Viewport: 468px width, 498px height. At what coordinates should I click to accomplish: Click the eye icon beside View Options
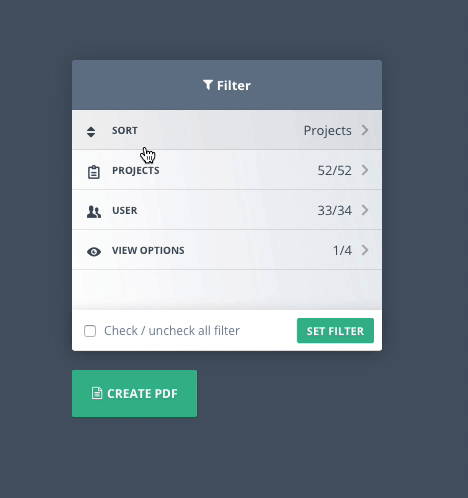94,251
